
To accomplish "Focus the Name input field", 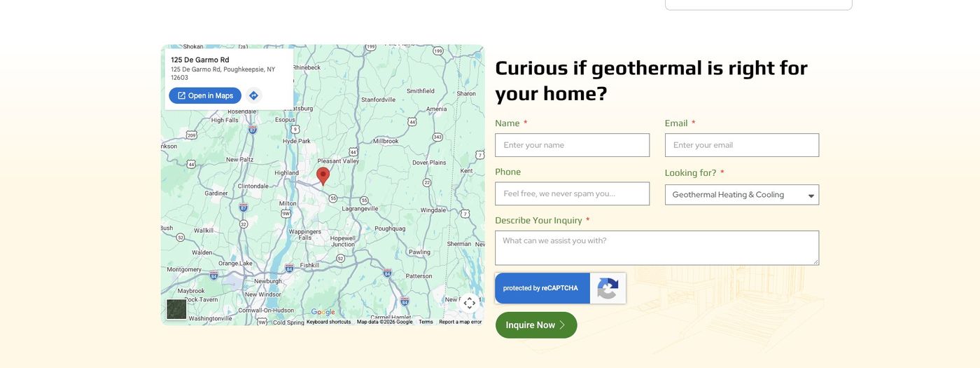I will [x=572, y=145].
